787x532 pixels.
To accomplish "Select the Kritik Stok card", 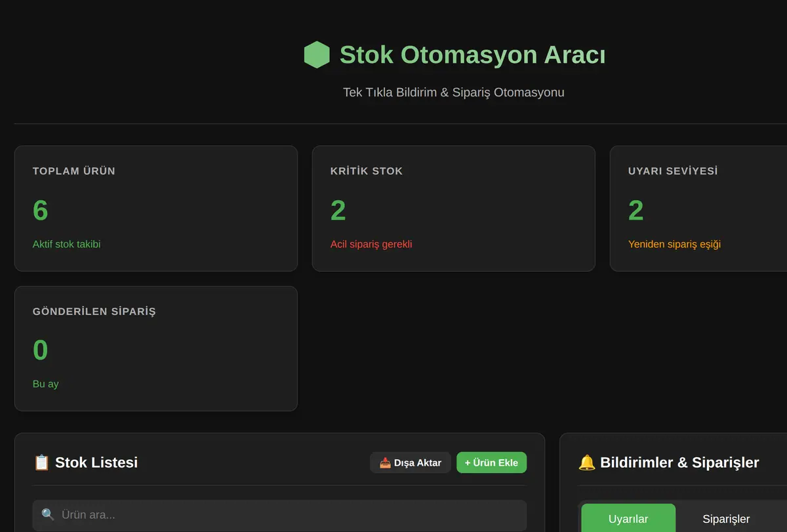I will coord(454,209).
